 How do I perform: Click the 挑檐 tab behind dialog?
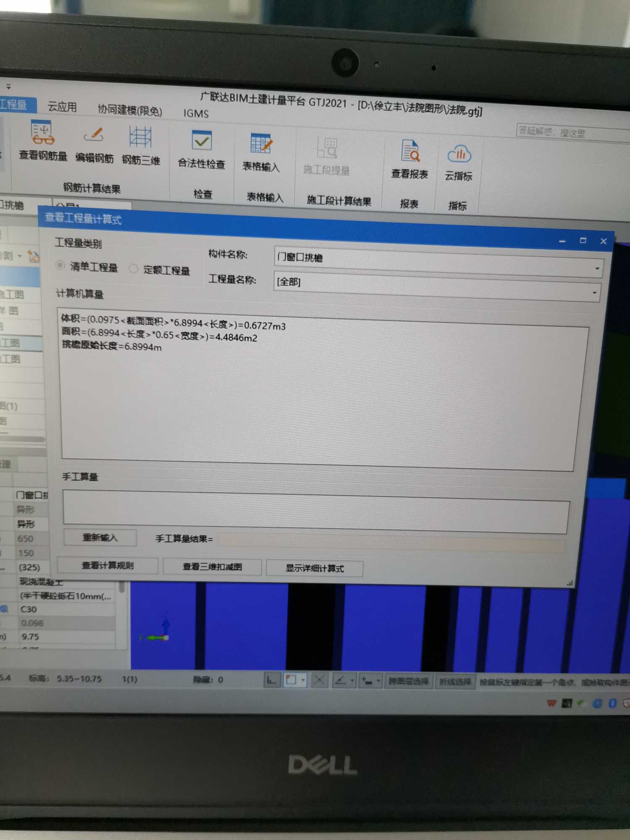click(x=13, y=205)
